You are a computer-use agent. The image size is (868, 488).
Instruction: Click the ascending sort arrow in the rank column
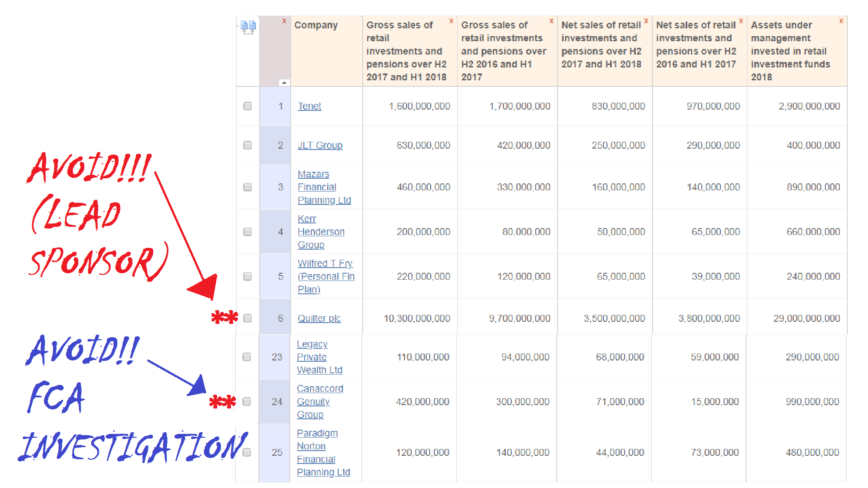[284, 82]
